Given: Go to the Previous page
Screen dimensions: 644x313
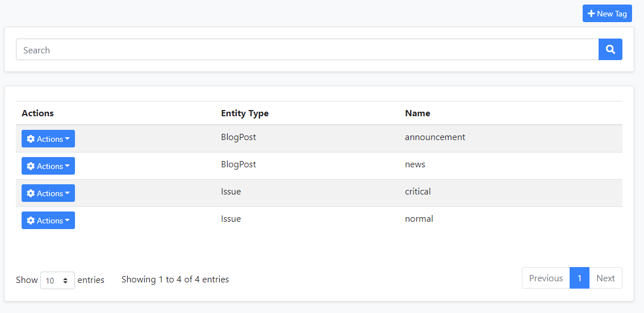Looking at the screenshot, I should [546, 278].
